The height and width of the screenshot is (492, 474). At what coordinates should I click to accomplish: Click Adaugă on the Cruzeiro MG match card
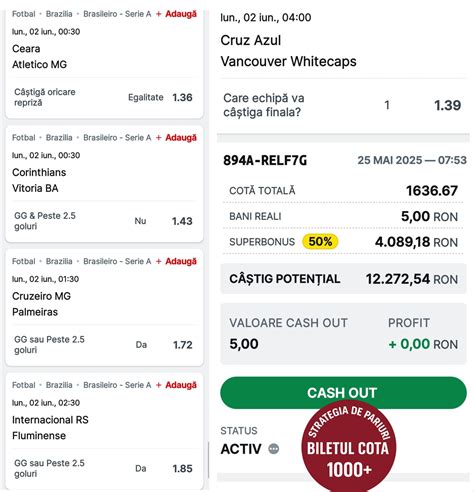pyautogui.click(x=176, y=261)
